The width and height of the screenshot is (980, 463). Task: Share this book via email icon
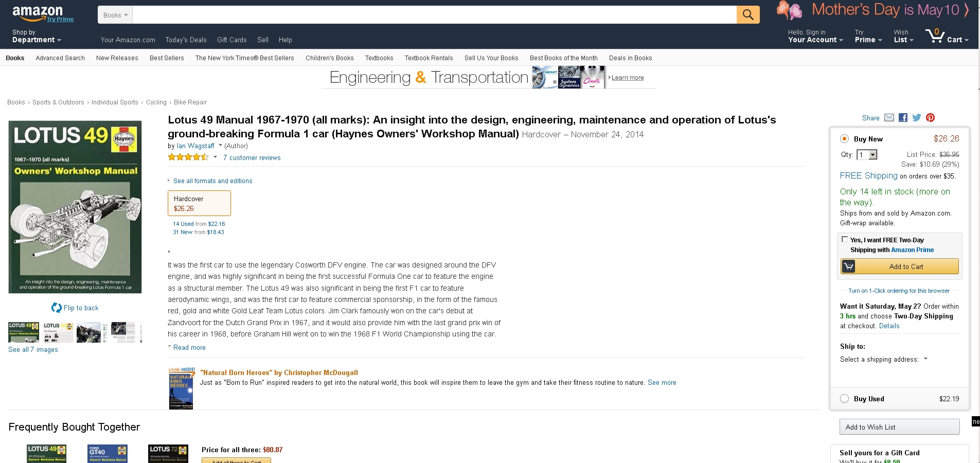point(889,118)
